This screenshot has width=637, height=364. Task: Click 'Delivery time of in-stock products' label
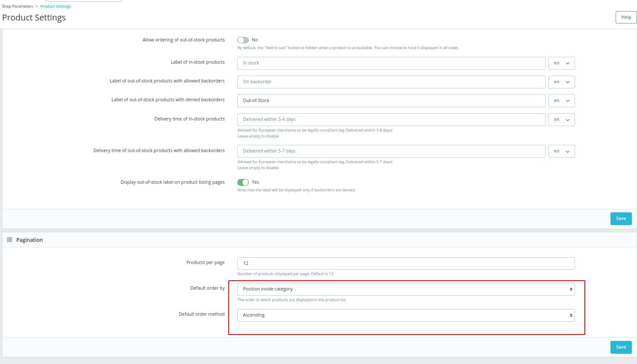point(189,119)
